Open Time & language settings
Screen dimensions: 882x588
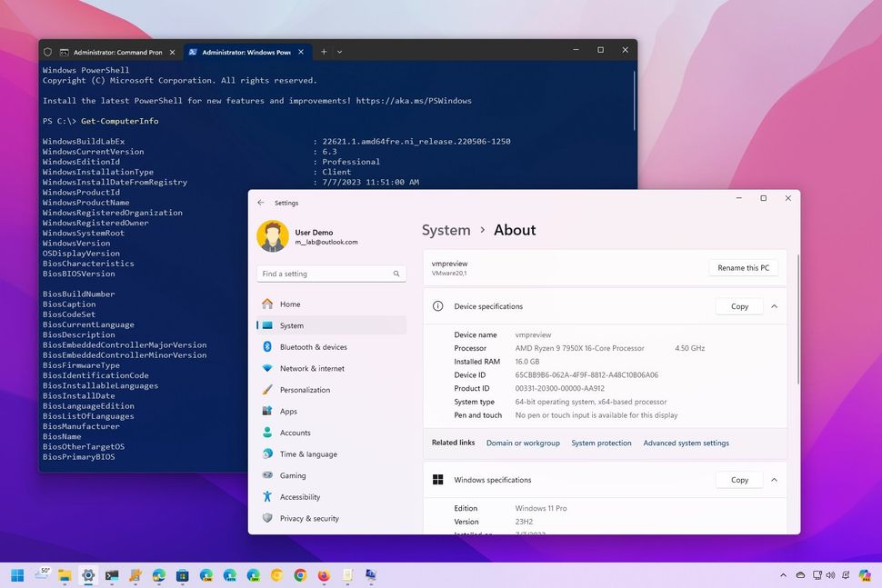coord(308,453)
